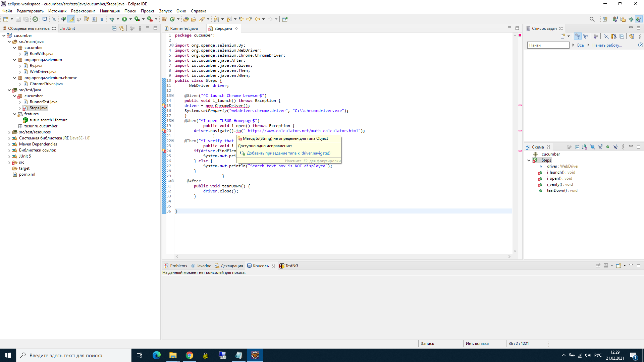Click the New file toolbar icon
Image resolution: width=644 pixels, height=362 pixels.
tap(6, 19)
